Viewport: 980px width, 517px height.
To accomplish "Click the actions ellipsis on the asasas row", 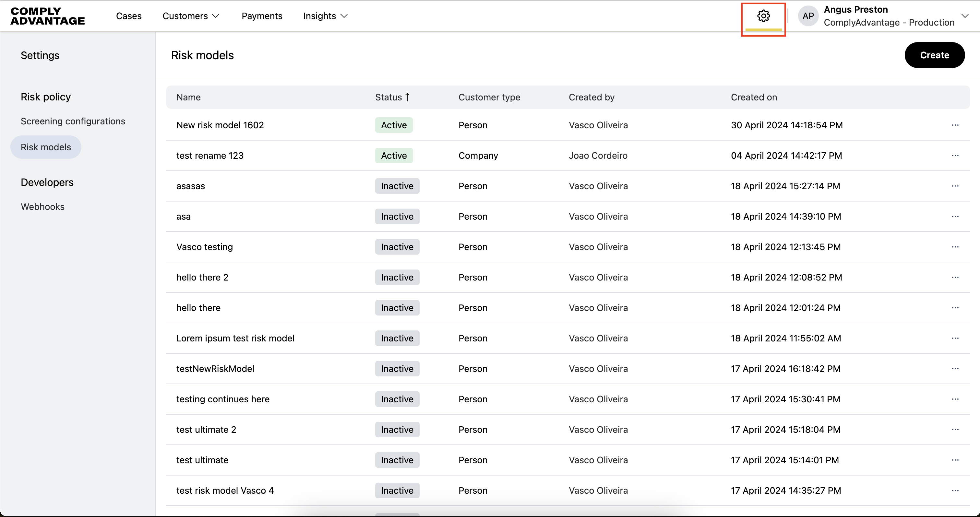I will [x=955, y=186].
